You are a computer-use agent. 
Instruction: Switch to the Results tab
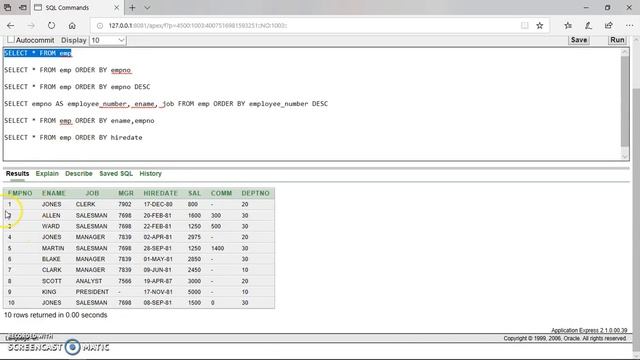pos(18,173)
